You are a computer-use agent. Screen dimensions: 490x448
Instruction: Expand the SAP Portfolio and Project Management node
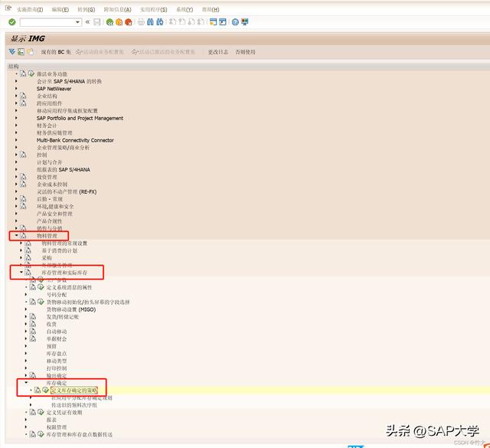(x=16, y=118)
